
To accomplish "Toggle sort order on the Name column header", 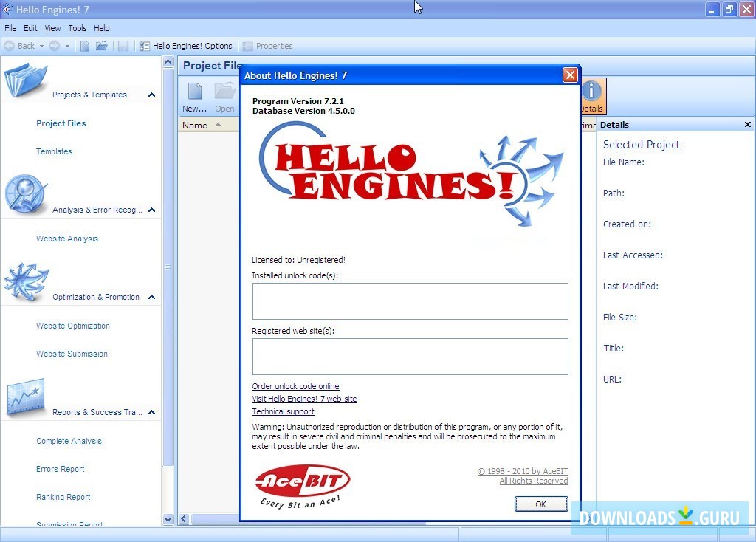I will pyautogui.click(x=194, y=125).
